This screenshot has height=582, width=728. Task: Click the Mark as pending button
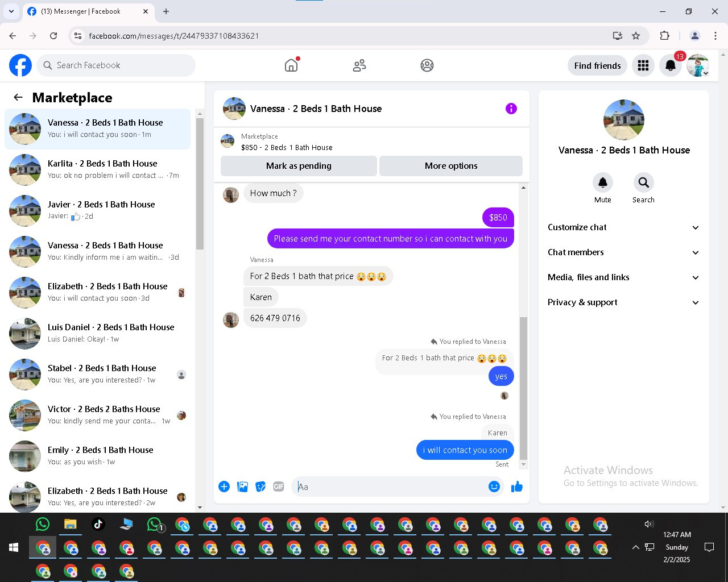click(299, 166)
